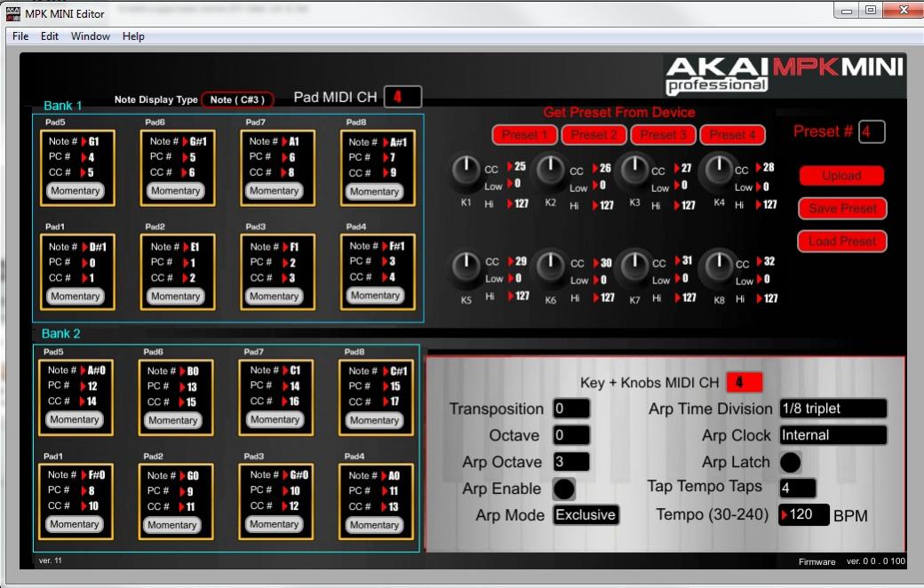Open the Preset # selector
924x588 pixels.
coord(872,131)
